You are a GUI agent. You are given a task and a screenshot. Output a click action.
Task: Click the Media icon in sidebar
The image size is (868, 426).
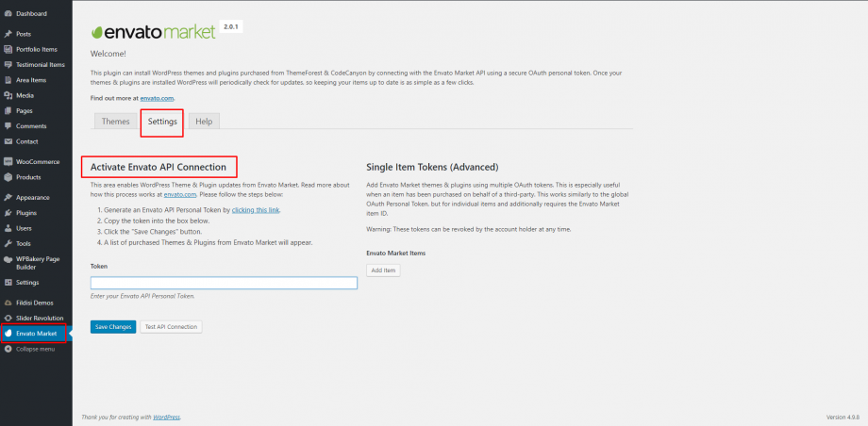point(8,95)
